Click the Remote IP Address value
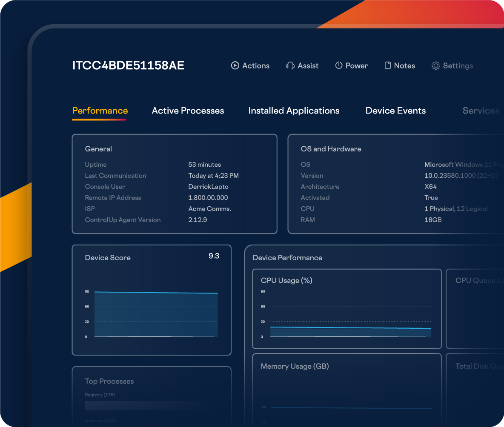 pos(208,198)
